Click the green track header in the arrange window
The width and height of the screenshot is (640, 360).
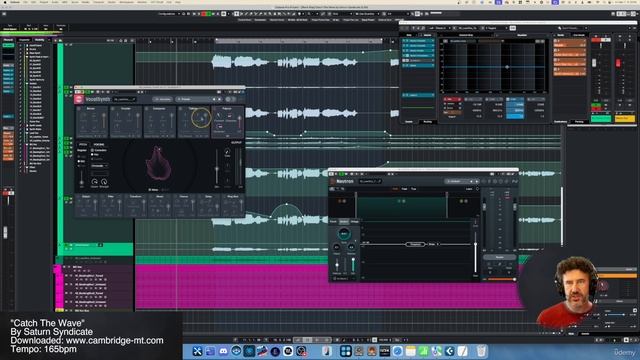pos(98,248)
